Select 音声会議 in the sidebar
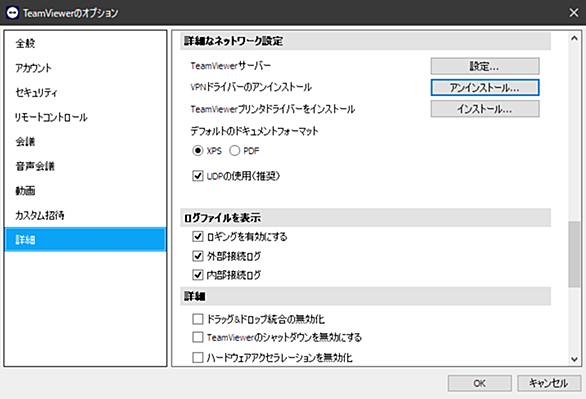The image size is (586, 399). tap(85, 166)
